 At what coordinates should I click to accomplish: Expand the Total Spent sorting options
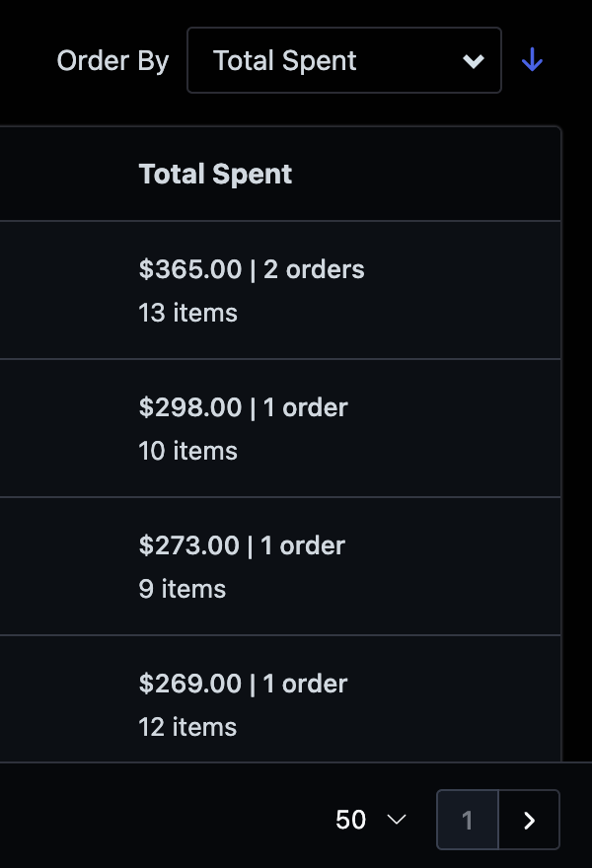343,60
